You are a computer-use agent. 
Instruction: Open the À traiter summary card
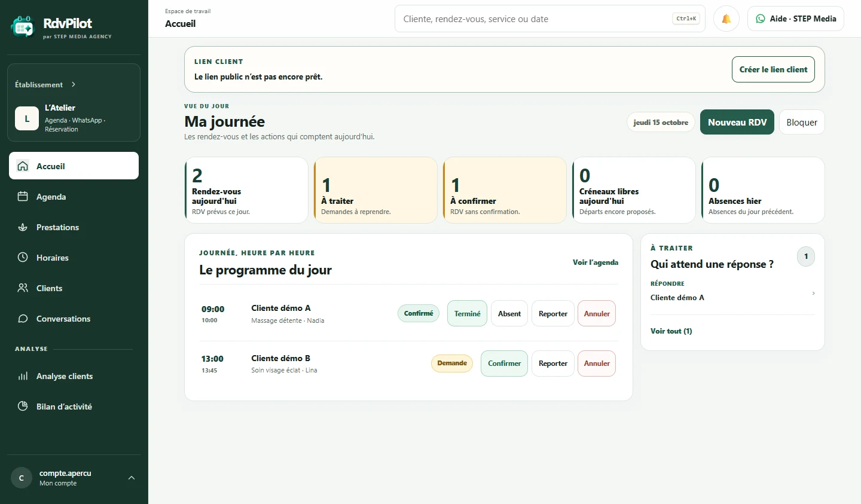point(375,190)
